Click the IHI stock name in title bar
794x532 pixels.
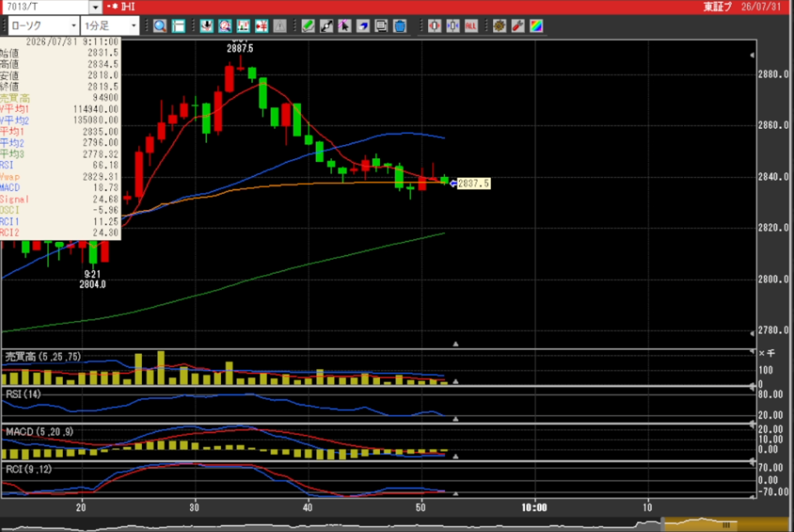(x=128, y=7)
